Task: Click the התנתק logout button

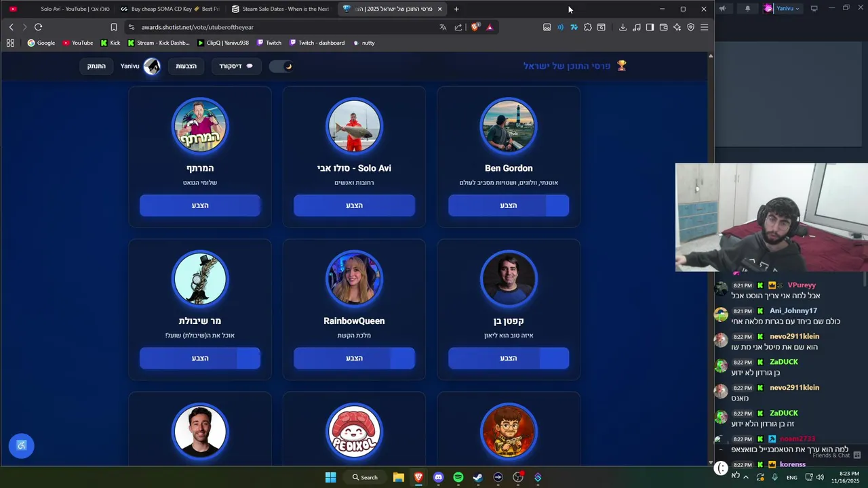Action: (96, 66)
